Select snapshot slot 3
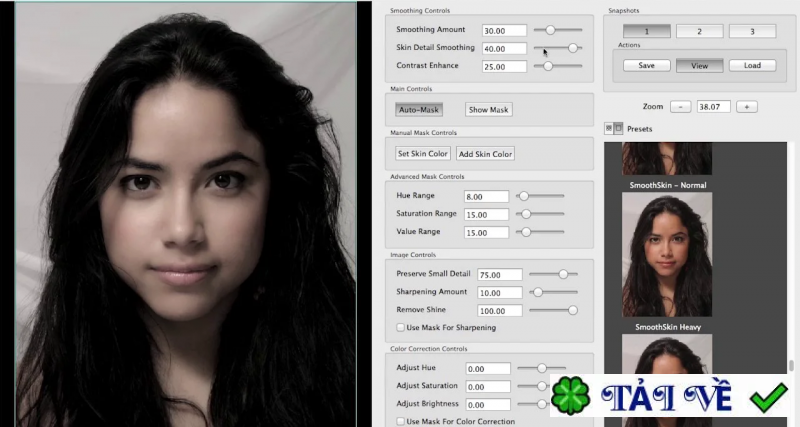 [753, 31]
